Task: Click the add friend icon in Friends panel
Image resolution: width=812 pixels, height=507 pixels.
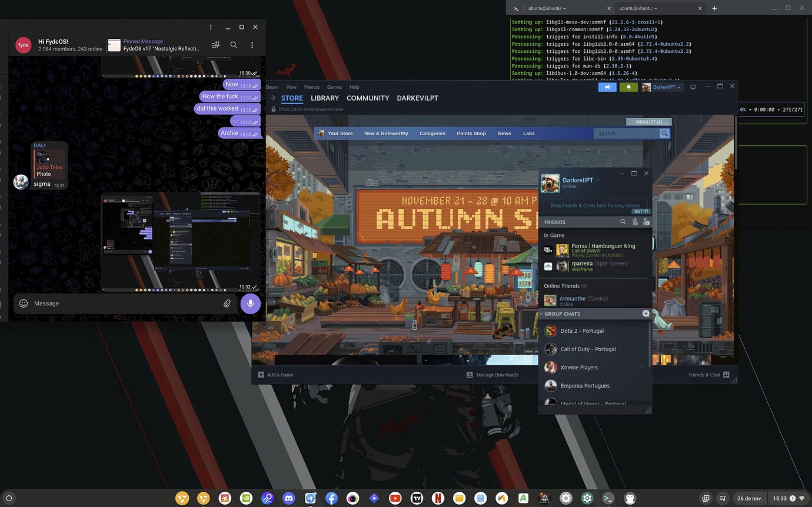Action: [x=646, y=222]
